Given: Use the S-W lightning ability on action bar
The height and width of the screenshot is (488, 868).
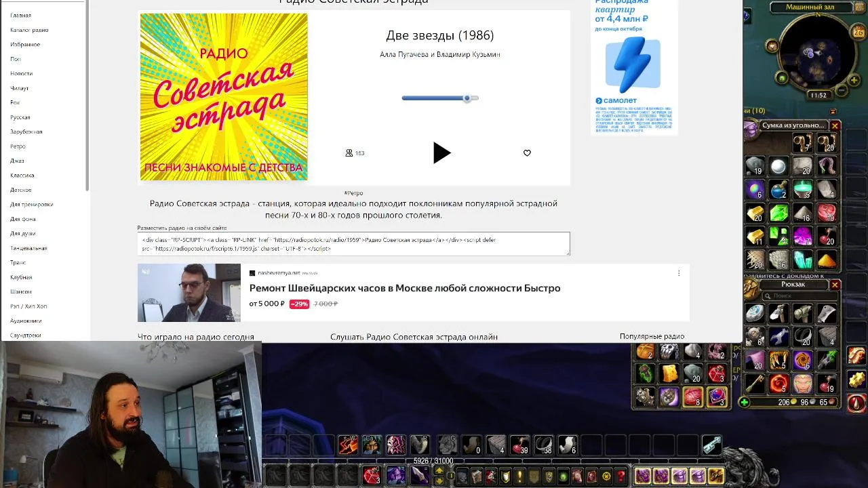Looking at the screenshot, I should pos(349,445).
